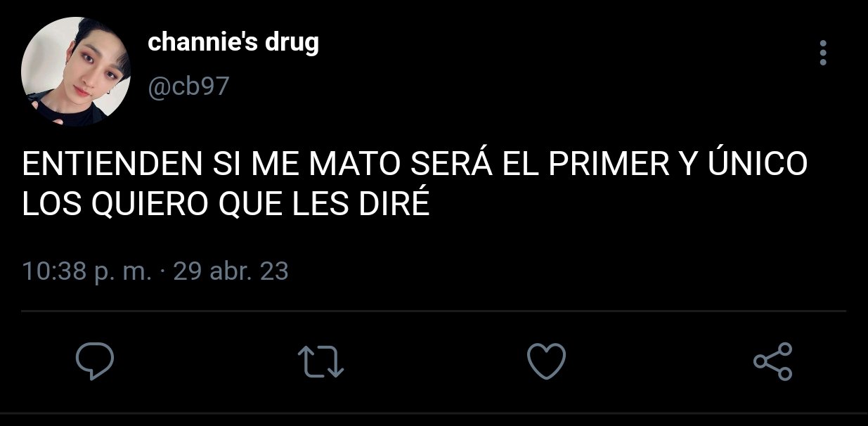Toggle the heart favorite on this tweet
The image size is (868, 426).
(x=546, y=361)
